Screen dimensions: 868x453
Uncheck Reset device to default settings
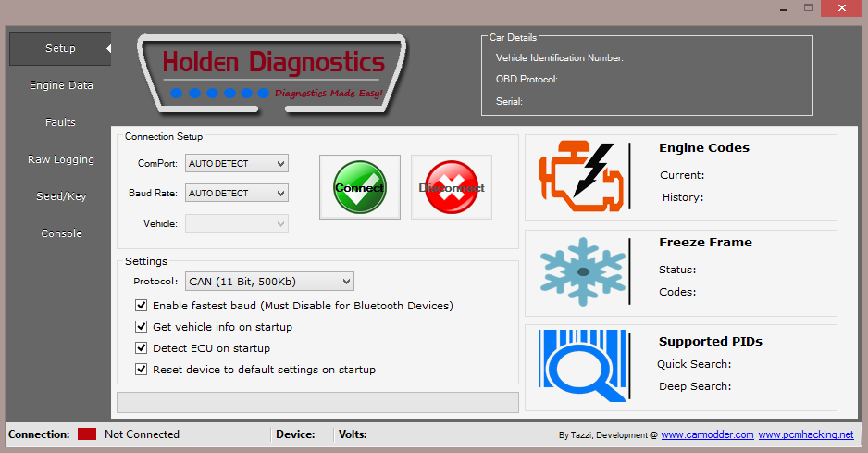[142, 370]
